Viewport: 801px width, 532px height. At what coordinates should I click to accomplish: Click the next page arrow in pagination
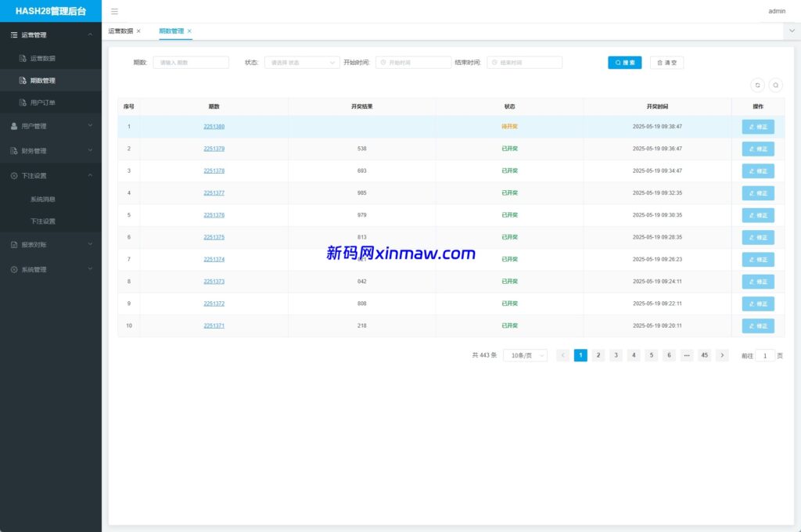tap(722, 355)
